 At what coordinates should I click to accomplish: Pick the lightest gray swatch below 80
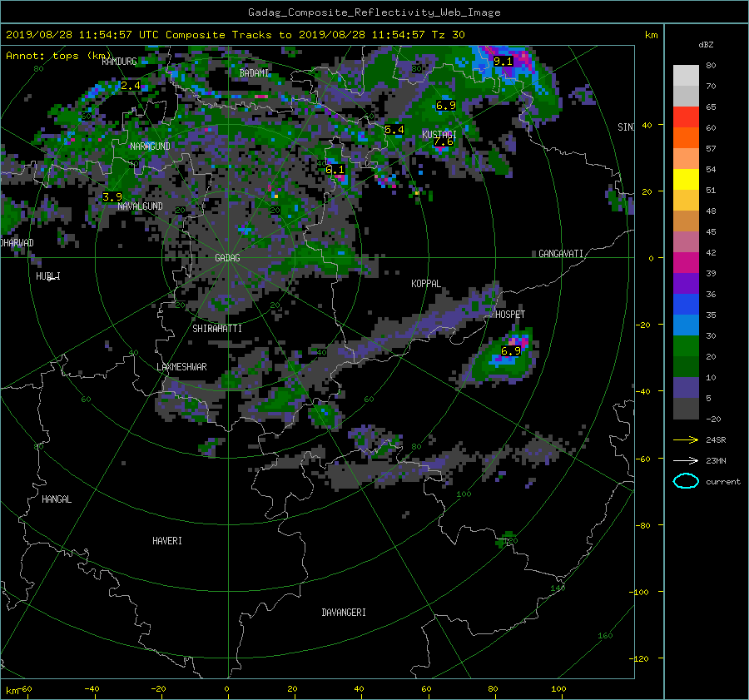(686, 75)
